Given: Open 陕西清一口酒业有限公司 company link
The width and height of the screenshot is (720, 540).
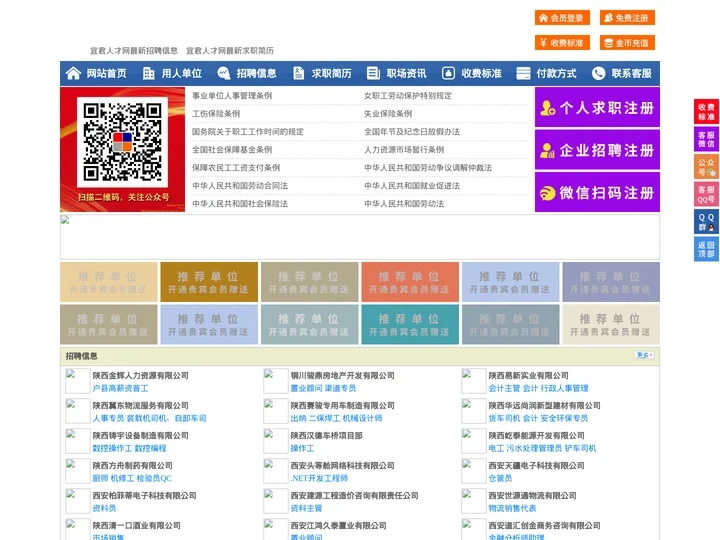Looking at the screenshot, I should pos(136,525).
